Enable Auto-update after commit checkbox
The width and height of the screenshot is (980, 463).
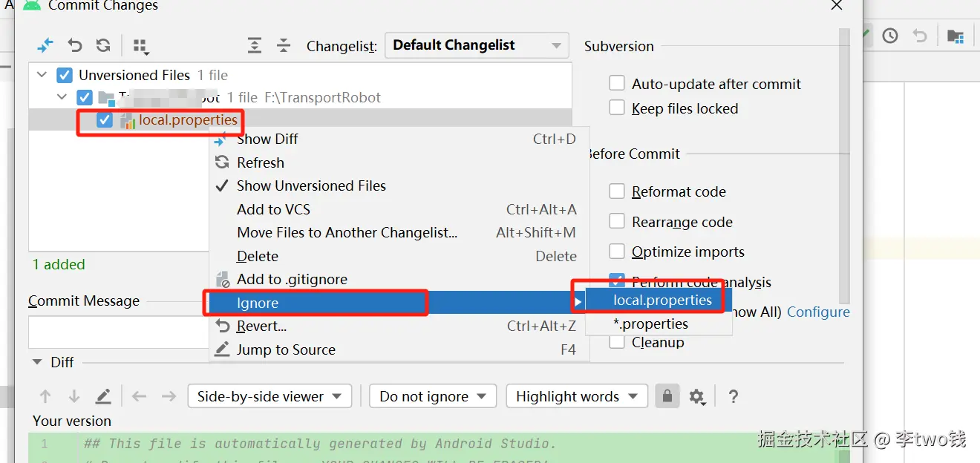coord(617,83)
